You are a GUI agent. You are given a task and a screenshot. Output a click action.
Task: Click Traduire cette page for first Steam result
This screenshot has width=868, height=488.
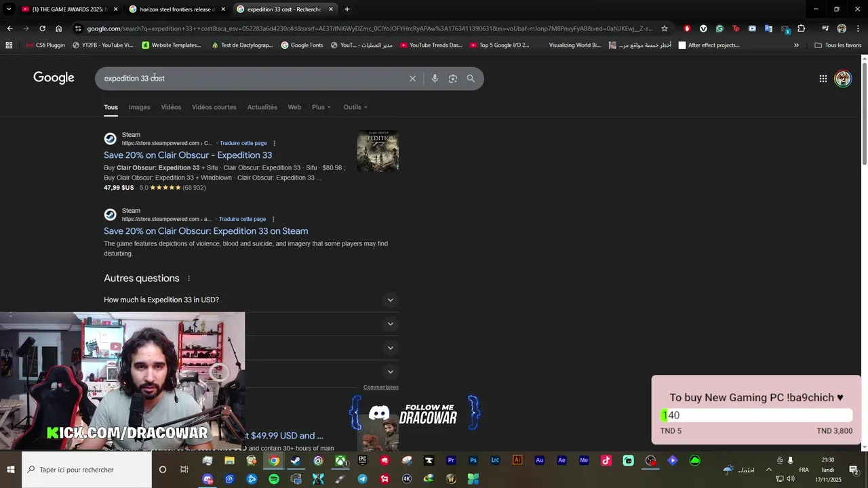tap(243, 143)
